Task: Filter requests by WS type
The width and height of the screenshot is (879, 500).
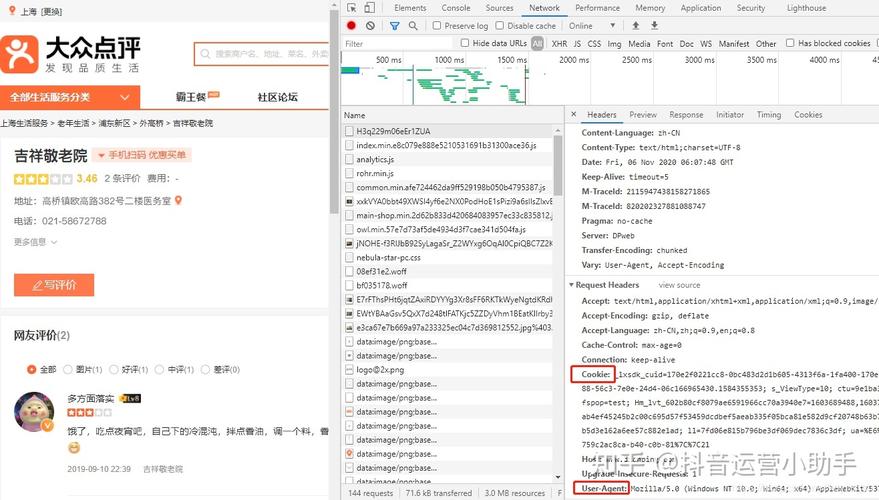Action: click(x=706, y=43)
